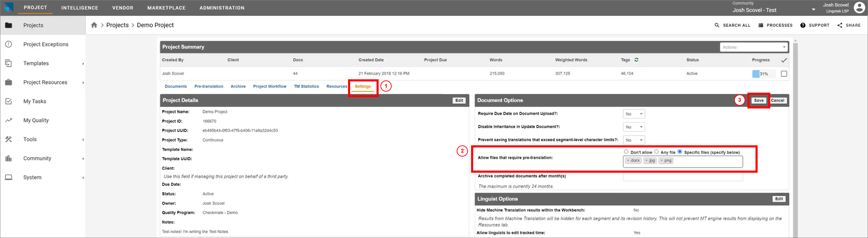
Task: Click the select-all checkmark icon in Progress column
Action: coord(784,60)
